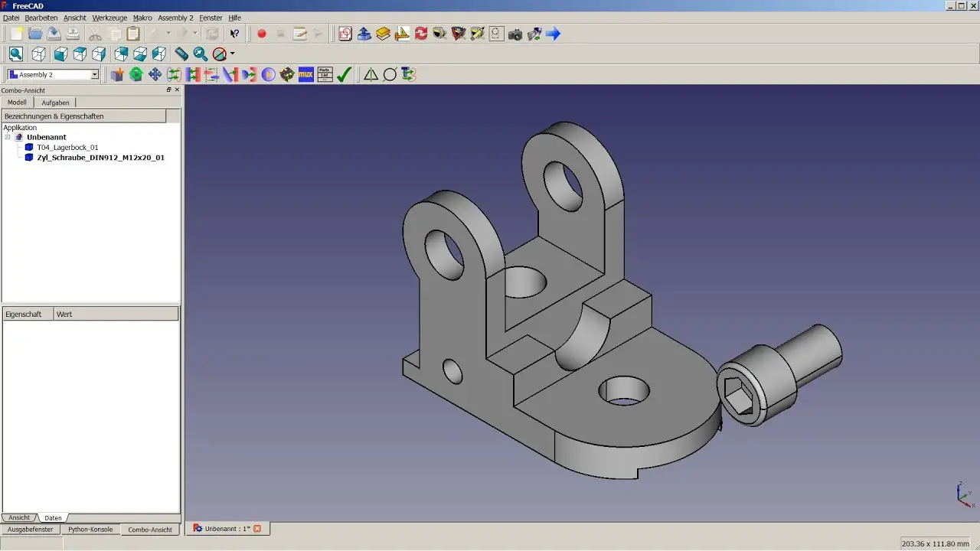Click the green Update imported parts icon

point(136,74)
